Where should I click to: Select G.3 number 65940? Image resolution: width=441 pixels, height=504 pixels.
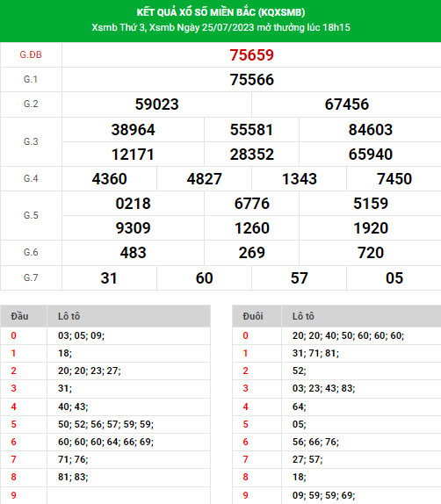point(370,155)
